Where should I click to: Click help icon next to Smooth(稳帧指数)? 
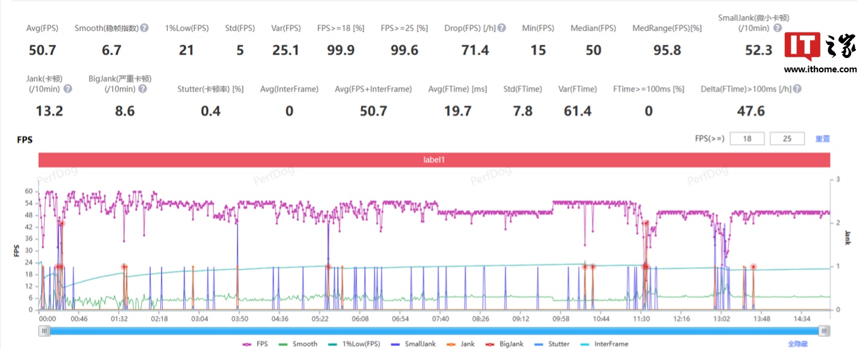144,28
